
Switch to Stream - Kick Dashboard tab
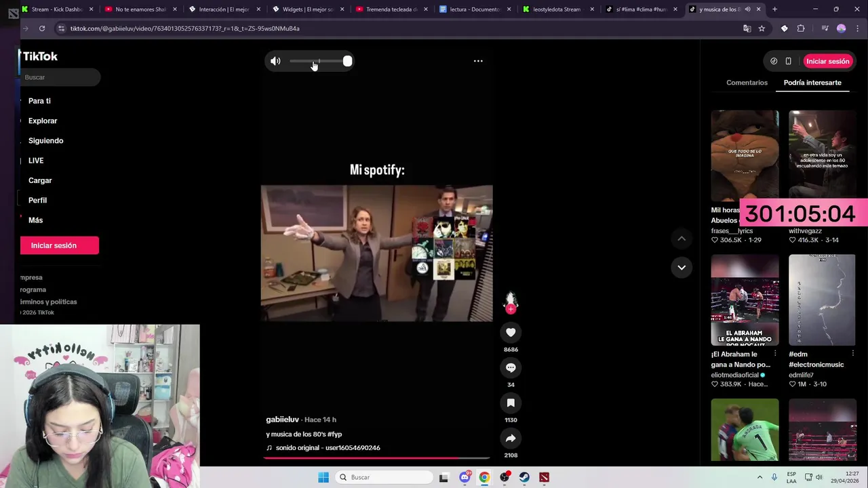(x=58, y=9)
